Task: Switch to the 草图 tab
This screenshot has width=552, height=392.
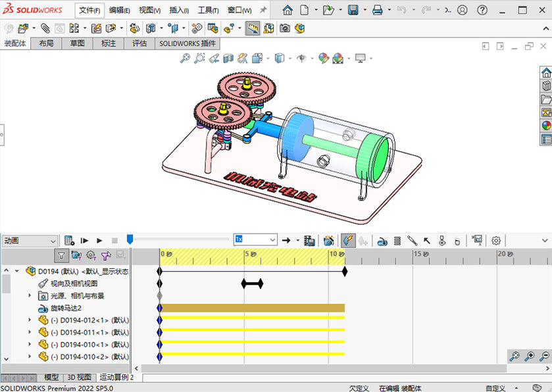Action: pos(77,43)
